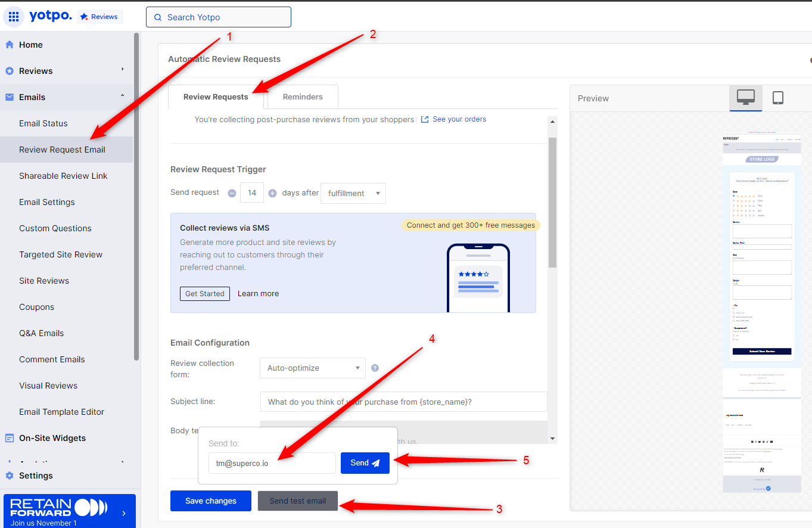Click the magnifier icon in the search box
The width and height of the screenshot is (812, 528).
point(158,17)
